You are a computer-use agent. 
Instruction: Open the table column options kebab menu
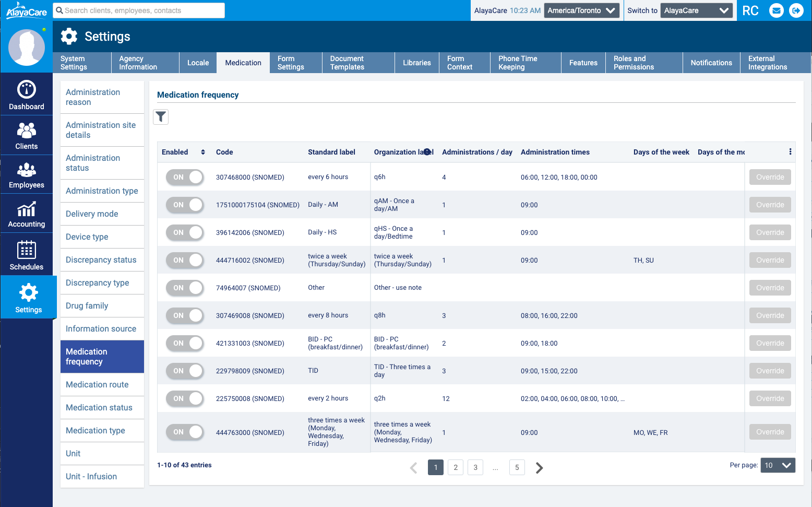click(790, 152)
